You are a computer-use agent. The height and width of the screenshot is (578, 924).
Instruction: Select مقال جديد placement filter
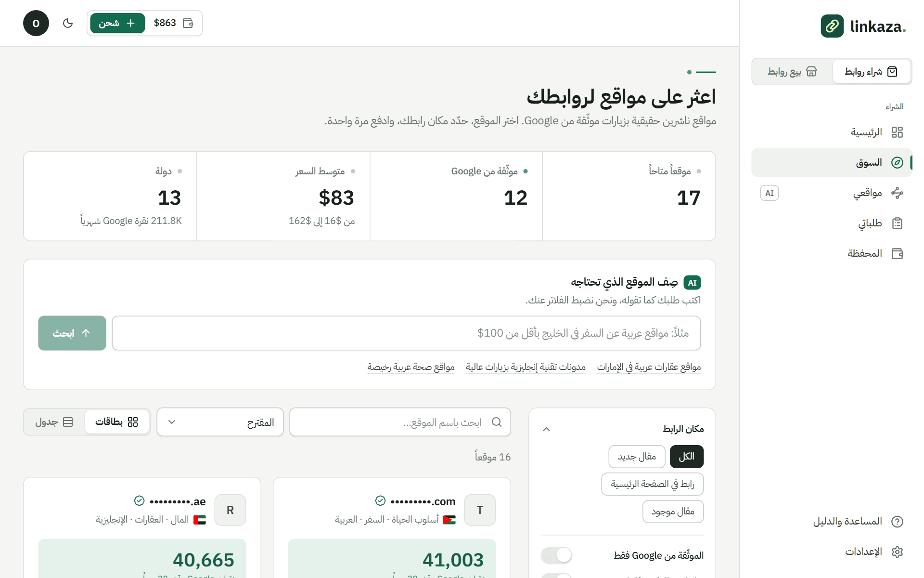pyautogui.click(x=637, y=457)
